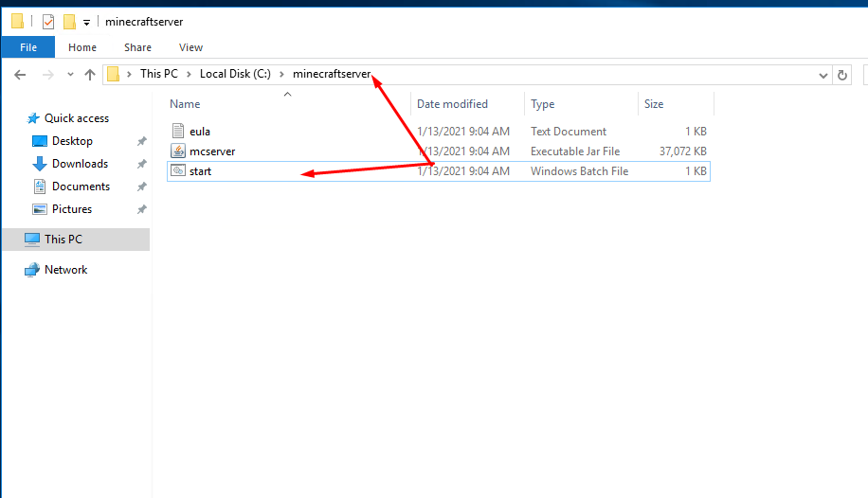
Task: Click the 37,072 KB size value
Action: [683, 151]
